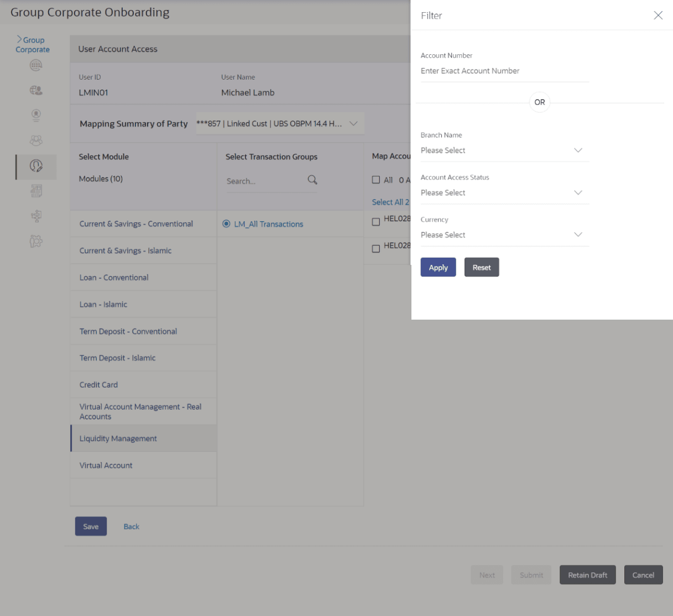The height and width of the screenshot is (616, 673).
Task: Expand the Group Corporate sidebar menu
Action: pyautogui.click(x=32, y=44)
